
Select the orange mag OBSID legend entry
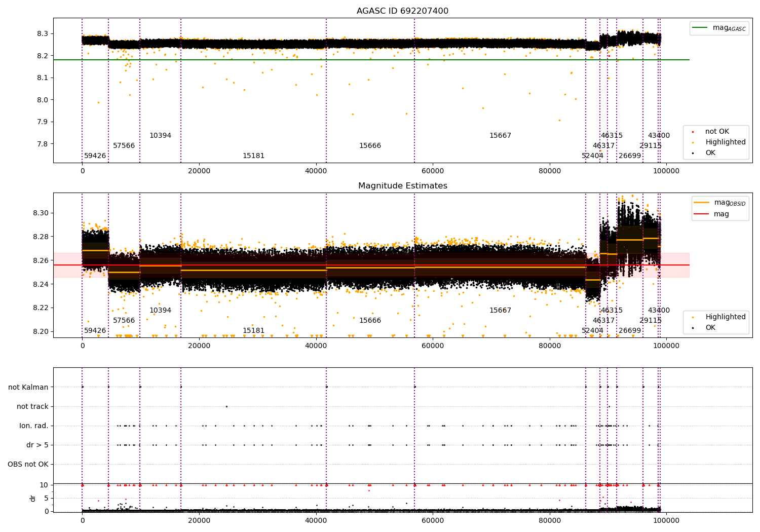point(719,203)
